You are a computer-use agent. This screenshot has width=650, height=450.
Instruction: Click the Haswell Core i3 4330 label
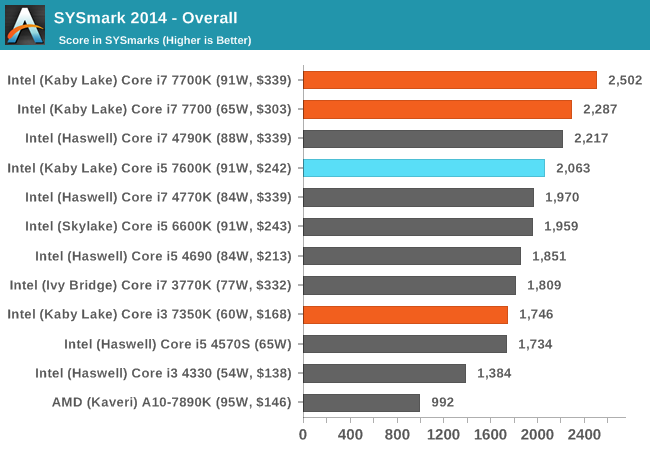tap(163, 373)
